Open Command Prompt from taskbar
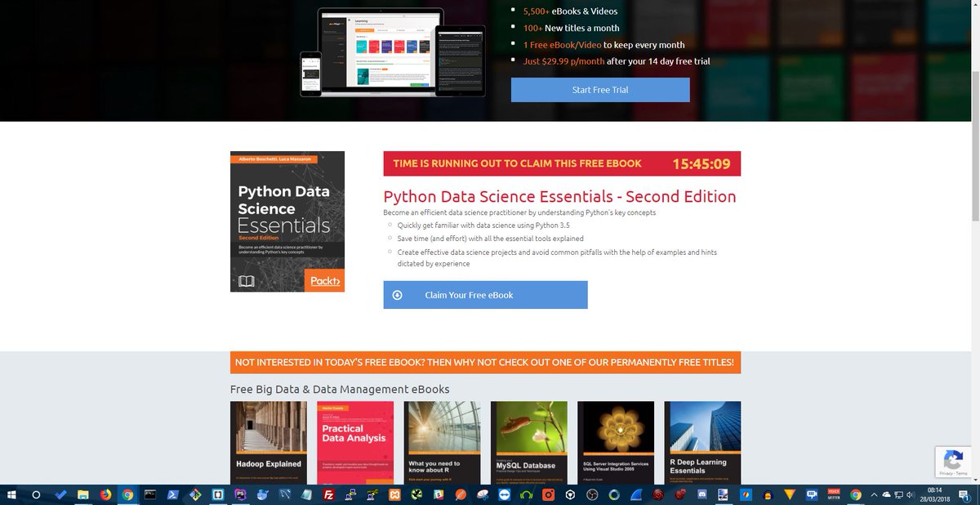The image size is (980, 505). click(150, 495)
